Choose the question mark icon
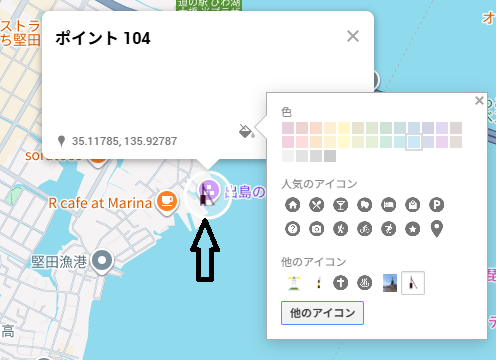Screen dimensions: 496x360 (x=293, y=229)
